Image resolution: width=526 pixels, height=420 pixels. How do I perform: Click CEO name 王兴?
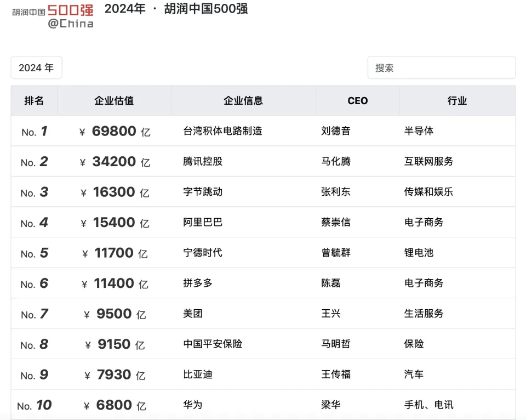331,314
